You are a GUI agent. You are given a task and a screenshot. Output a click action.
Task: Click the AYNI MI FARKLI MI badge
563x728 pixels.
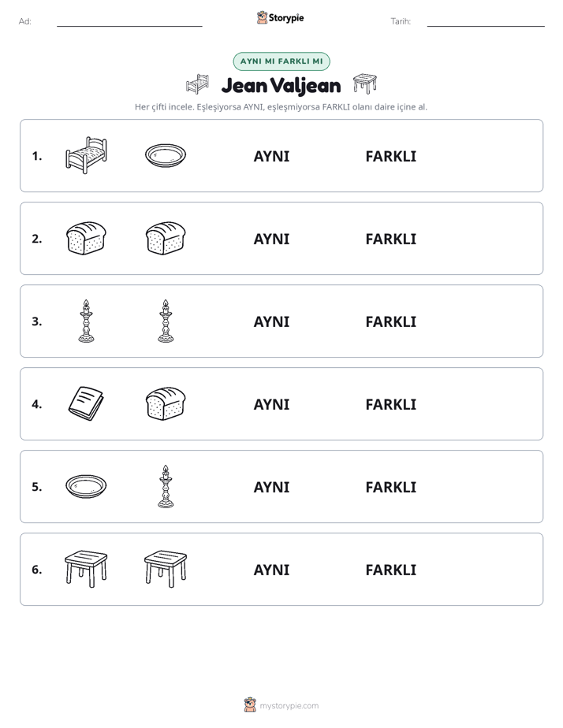click(281, 61)
